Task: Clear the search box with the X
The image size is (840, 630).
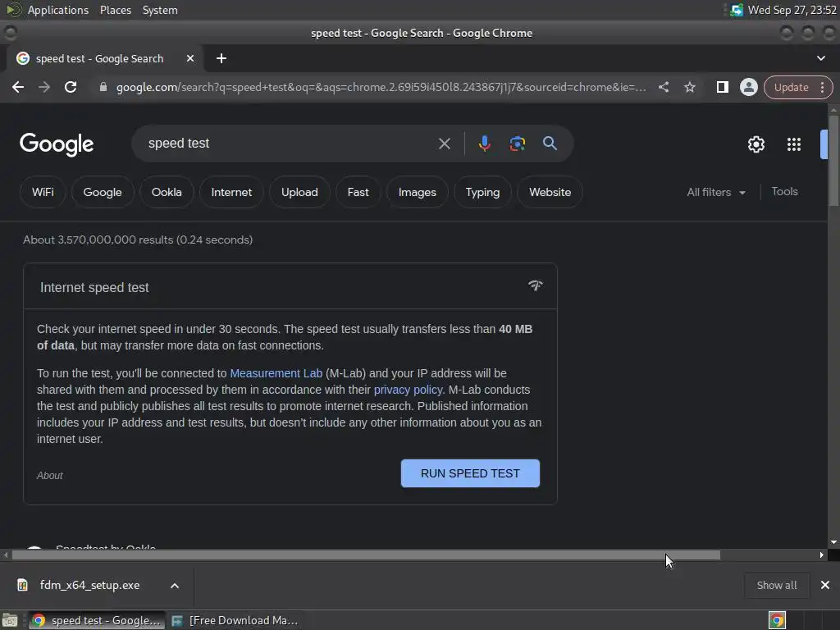Action: 444,144
